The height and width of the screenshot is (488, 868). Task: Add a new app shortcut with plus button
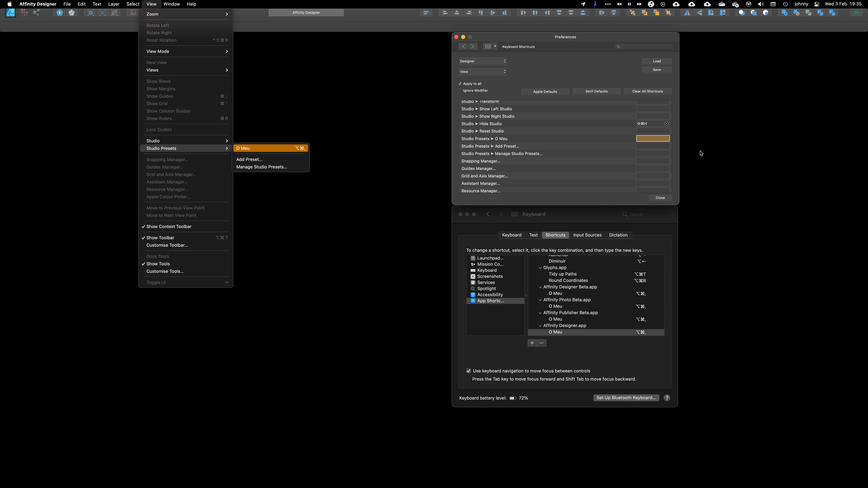pos(532,343)
